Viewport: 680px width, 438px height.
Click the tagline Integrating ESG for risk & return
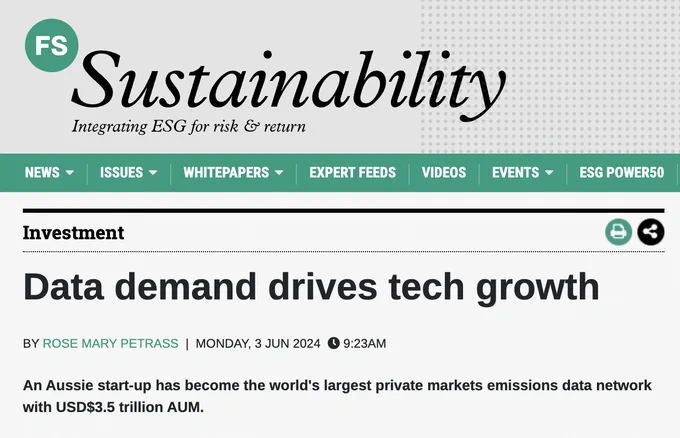189,127
